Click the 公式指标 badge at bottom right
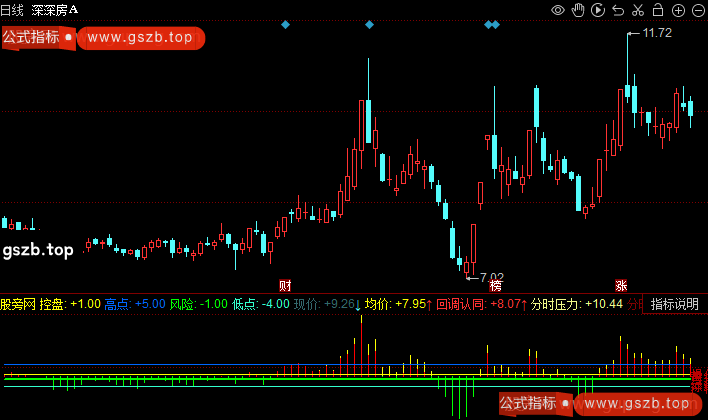Viewport: 708px width, 420px height. tap(528, 403)
